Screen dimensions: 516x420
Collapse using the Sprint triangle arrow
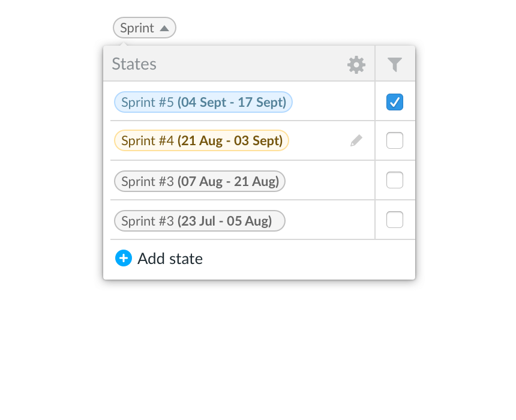164,28
